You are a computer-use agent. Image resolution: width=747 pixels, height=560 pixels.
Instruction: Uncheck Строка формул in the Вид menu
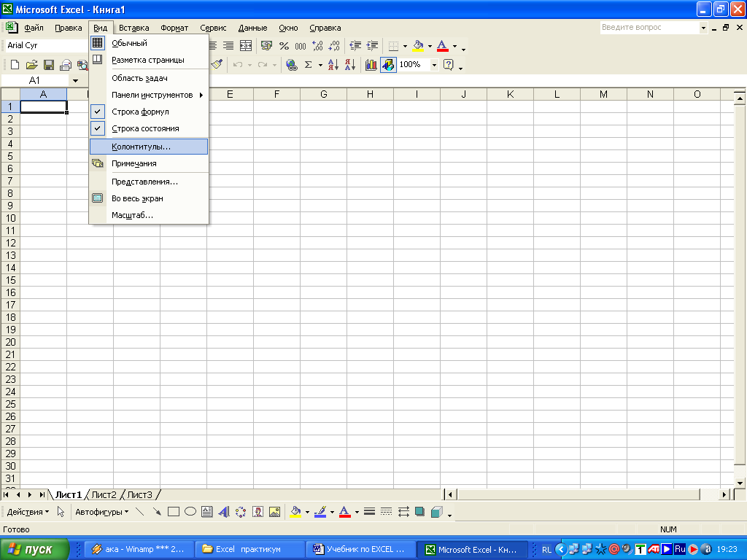tap(149, 112)
